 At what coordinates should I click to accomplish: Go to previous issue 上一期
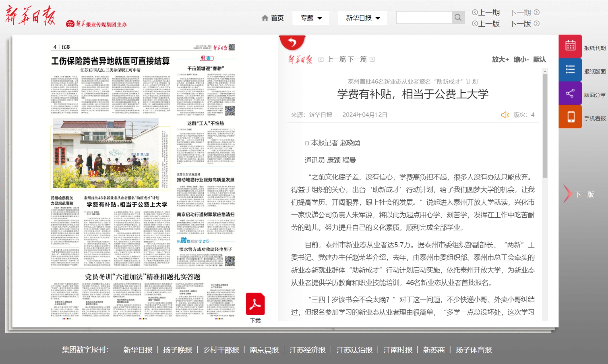[486, 12]
